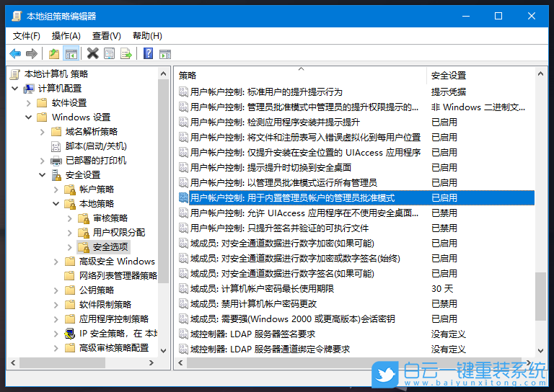Click the IP 安全策略 icon in tree

[x=70, y=334]
